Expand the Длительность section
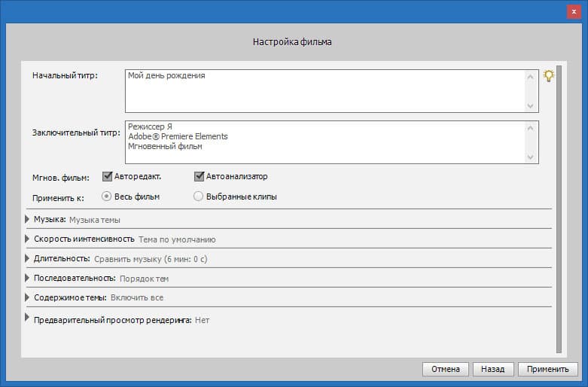Viewport: 588px width, 387px height. coord(28,258)
